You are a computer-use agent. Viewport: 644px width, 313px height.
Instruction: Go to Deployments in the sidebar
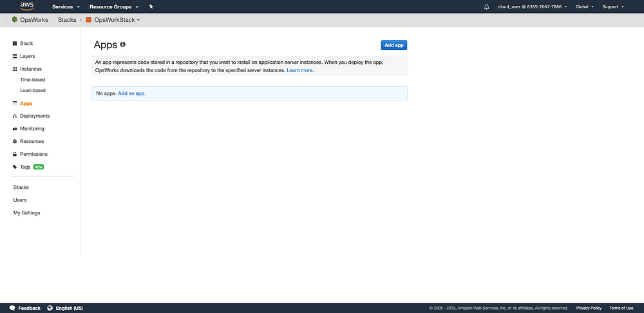click(35, 116)
